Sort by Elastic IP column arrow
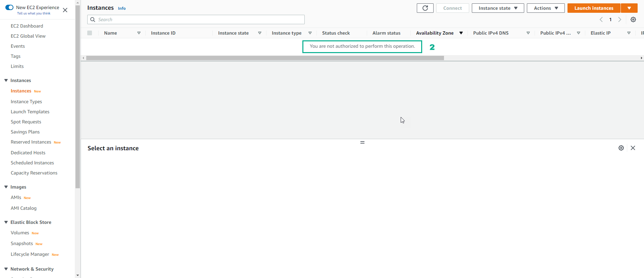 pos(629,33)
